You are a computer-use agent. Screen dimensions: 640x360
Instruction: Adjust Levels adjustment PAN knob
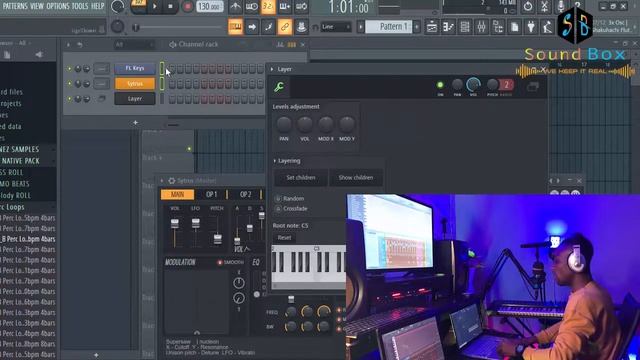[284, 124]
